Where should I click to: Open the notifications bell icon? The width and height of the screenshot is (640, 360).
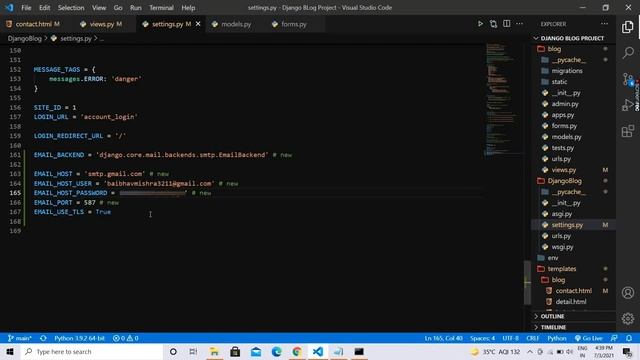629,338
